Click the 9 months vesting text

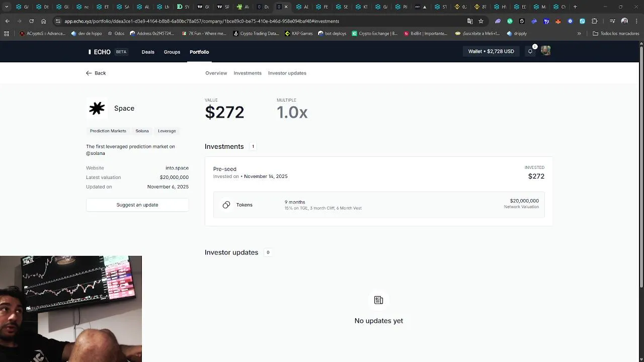(x=295, y=202)
